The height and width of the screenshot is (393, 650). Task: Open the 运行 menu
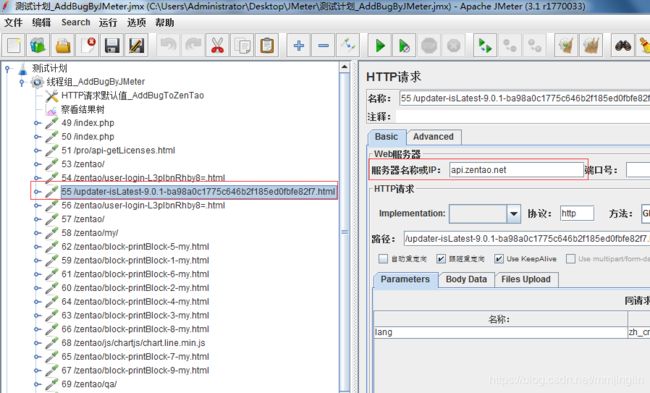pos(108,22)
